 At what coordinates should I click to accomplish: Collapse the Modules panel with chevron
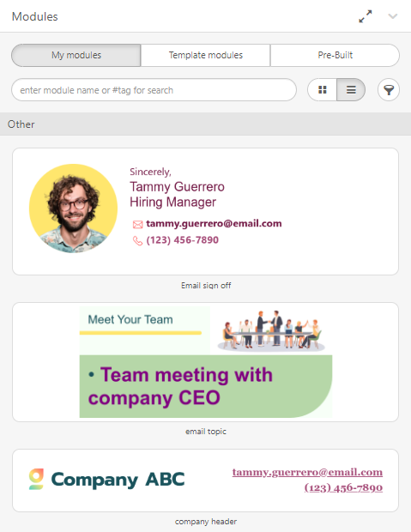(x=393, y=16)
